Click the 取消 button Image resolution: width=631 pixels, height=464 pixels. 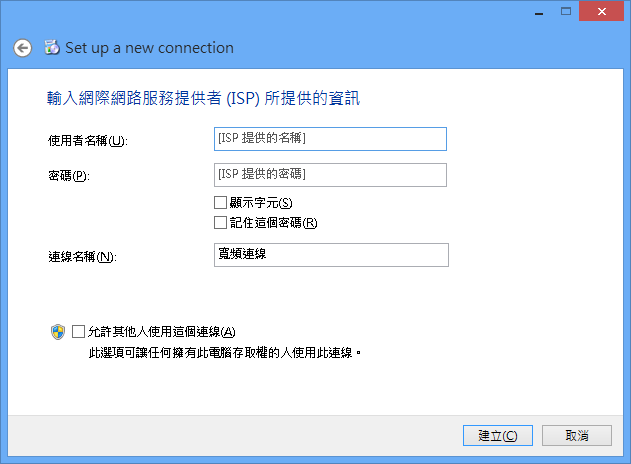point(577,435)
